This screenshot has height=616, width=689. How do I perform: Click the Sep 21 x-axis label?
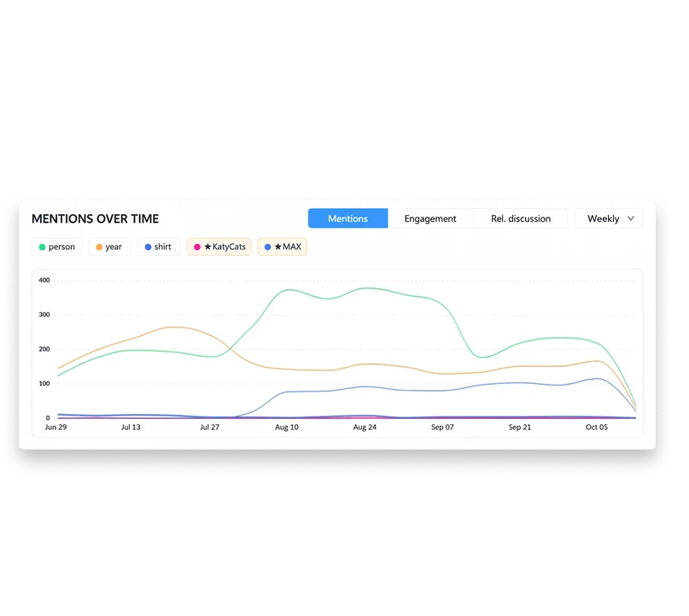tap(519, 427)
